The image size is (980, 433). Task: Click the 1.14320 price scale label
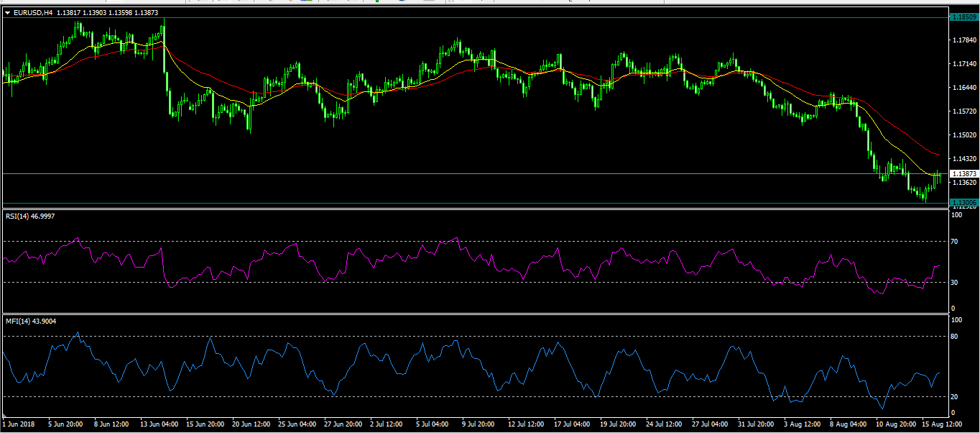pos(963,158)
